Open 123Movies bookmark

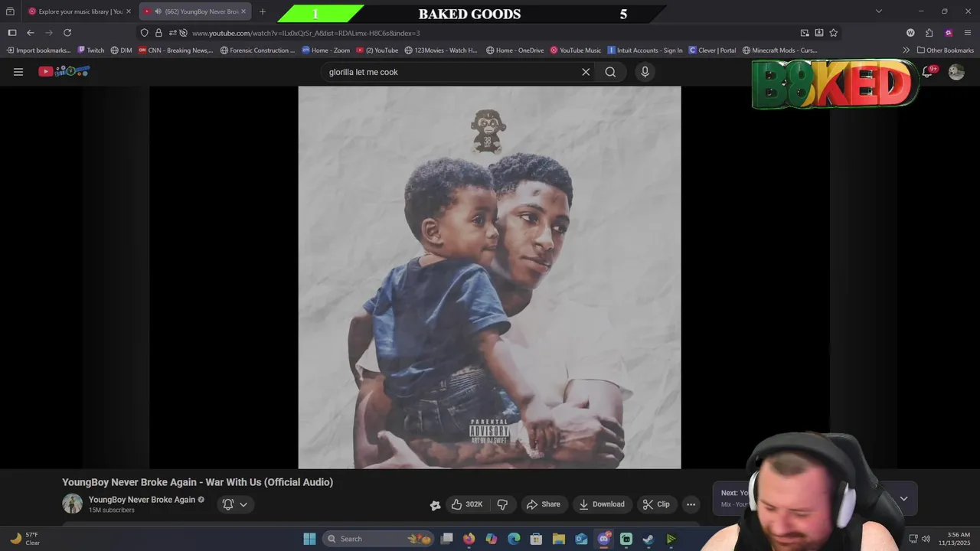(x=441, y=51)
